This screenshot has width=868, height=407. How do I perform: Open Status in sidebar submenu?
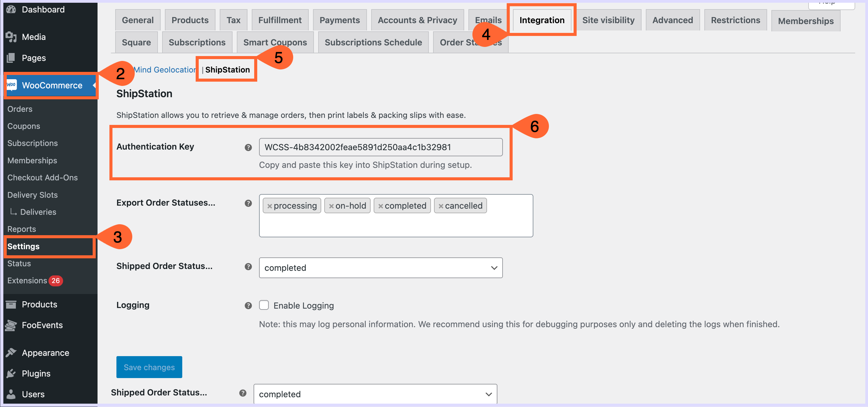(x=19, y=264)
